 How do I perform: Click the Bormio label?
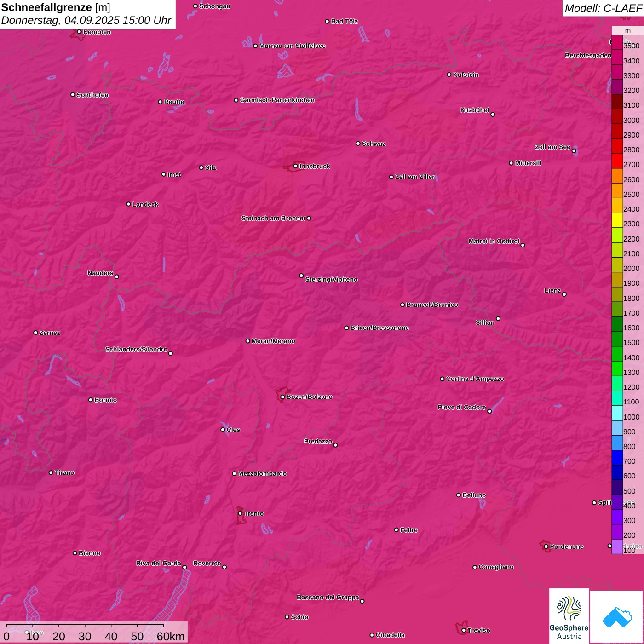coord(105,400)
